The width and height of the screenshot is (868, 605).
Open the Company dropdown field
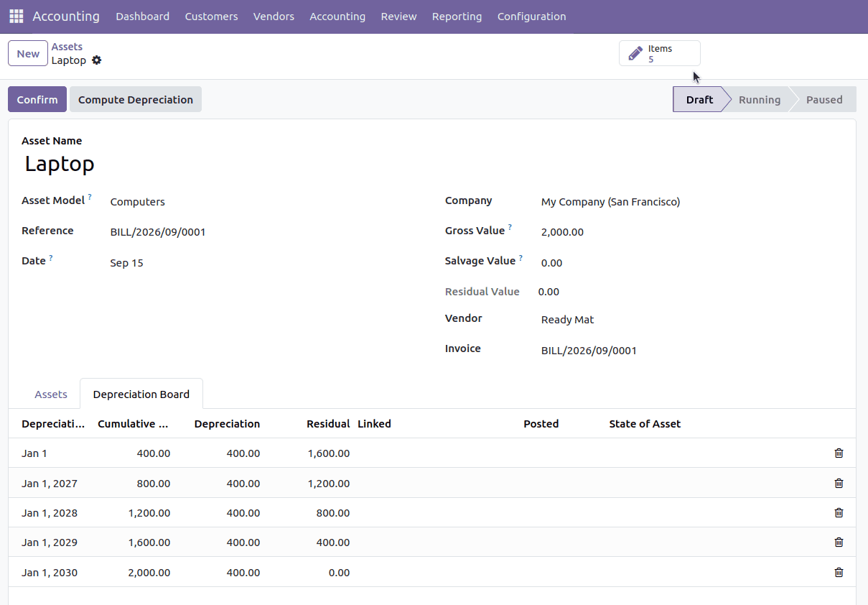click(691, 202)
